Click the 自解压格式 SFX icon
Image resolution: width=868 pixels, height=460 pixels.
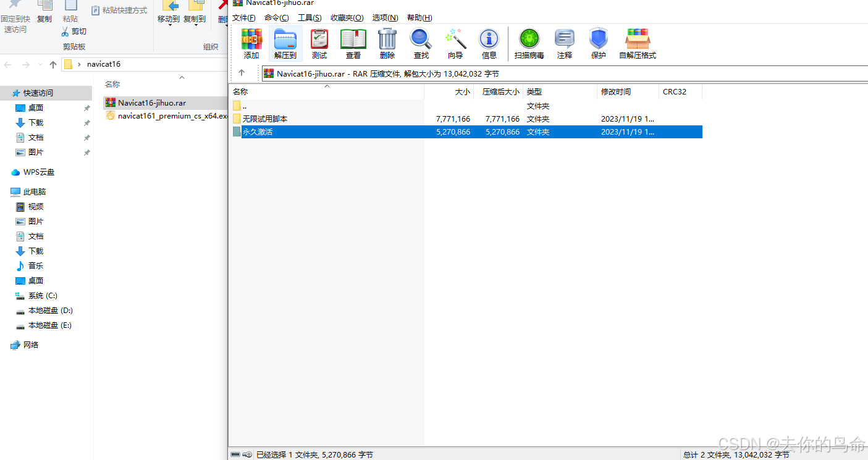(x=638, y=44)
